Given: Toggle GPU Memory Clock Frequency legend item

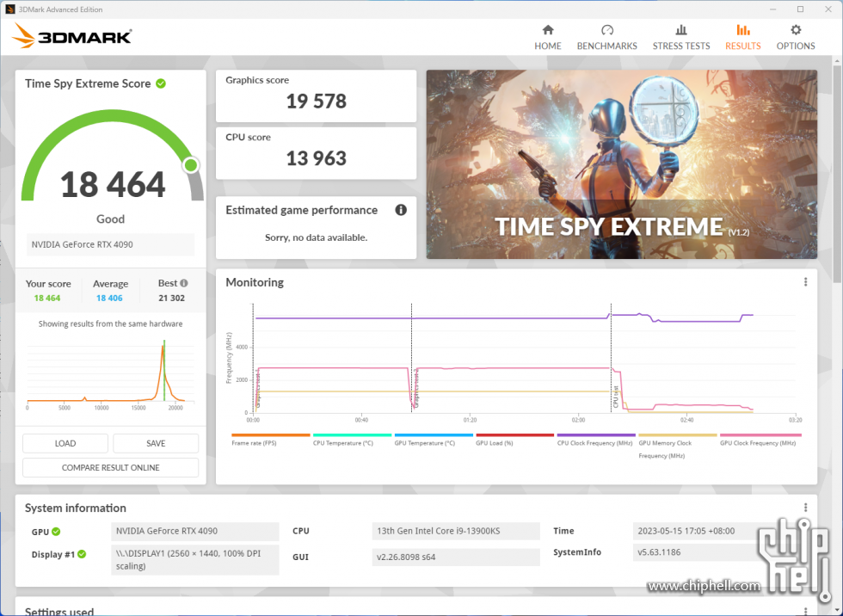Looking at the screenshot, I should pos(678,447).
